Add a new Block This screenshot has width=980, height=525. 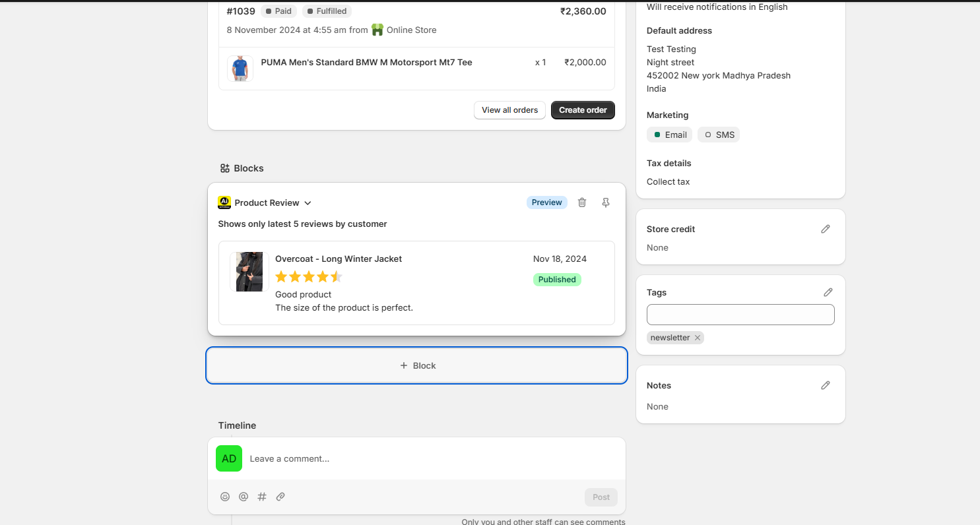click(x=417, y=365)
